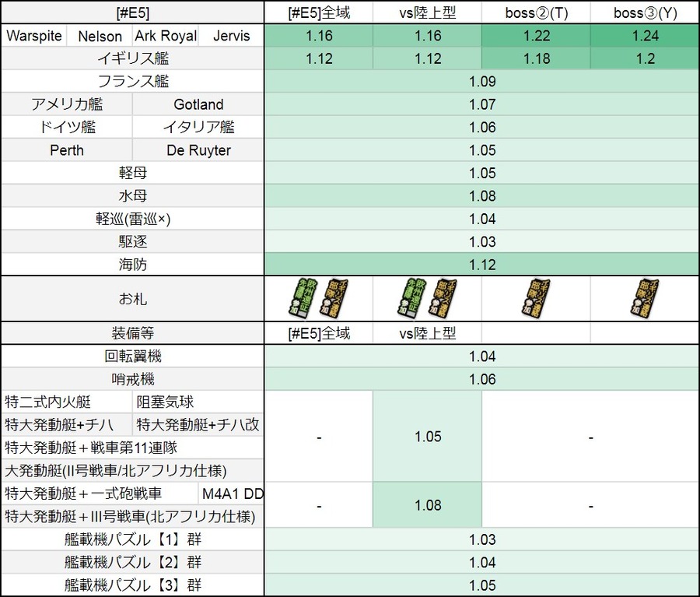Click the 艦載機パズル【1】群 row label
The width and height of the screenshot is (700, 597).
coord(132,539)
